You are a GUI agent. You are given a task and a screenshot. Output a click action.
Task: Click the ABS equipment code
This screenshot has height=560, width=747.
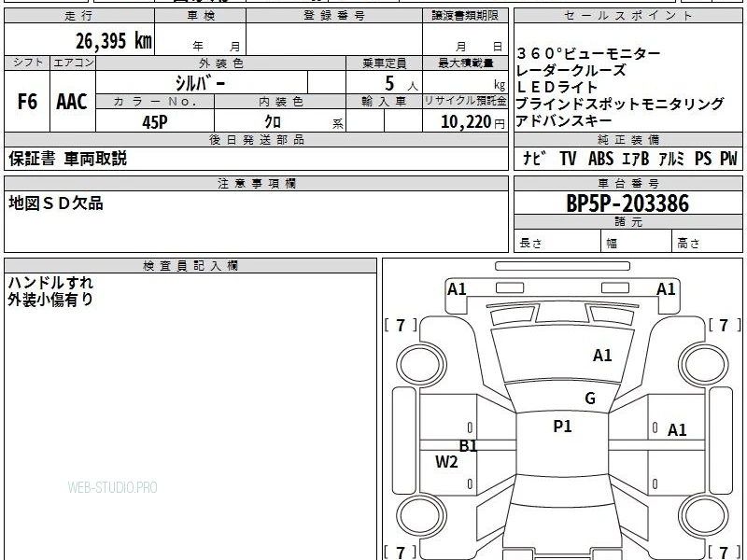(x=600, y=158)
